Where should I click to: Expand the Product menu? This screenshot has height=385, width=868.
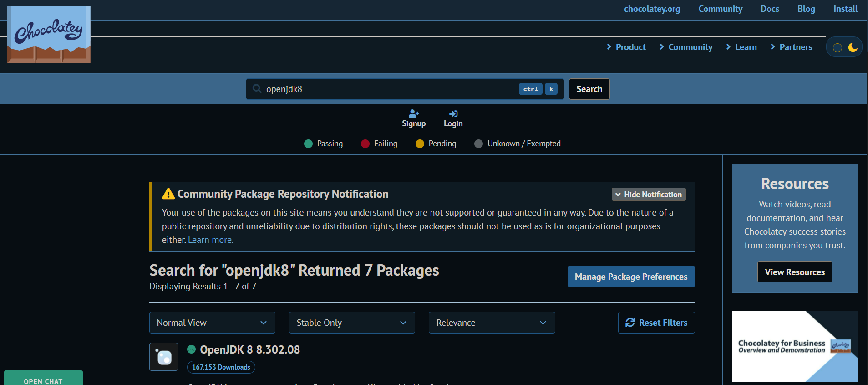tap(626, 47)
